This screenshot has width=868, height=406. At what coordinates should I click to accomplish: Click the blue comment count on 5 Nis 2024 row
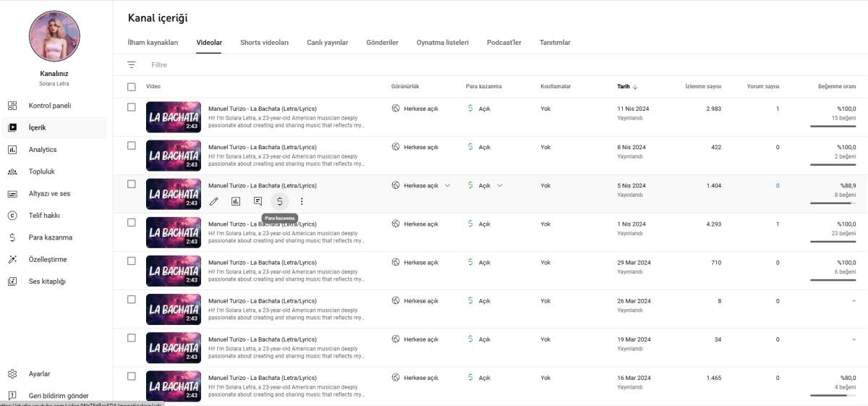tap(778, 185)
